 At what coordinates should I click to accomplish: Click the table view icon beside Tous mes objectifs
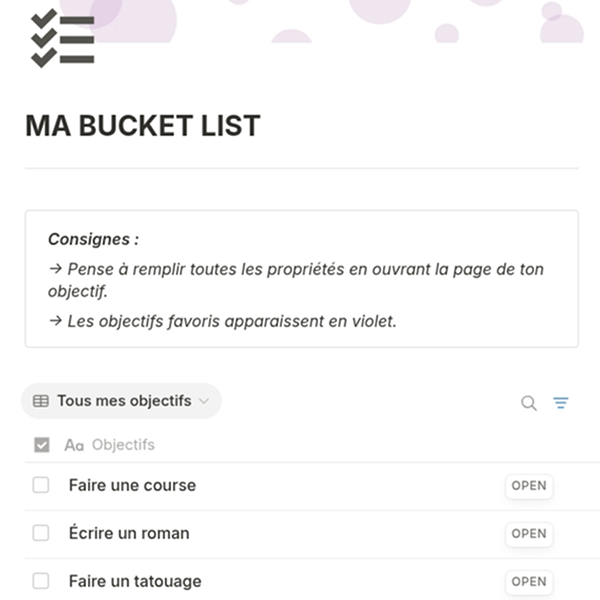41,401
